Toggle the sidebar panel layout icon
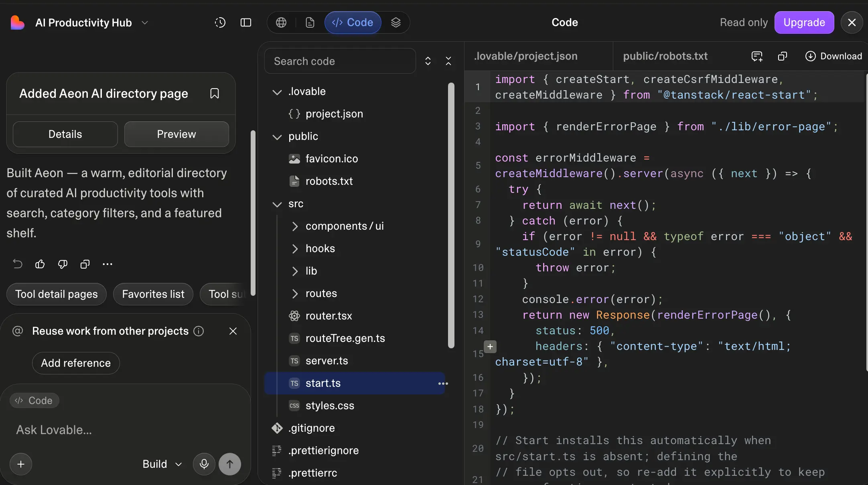The image size is (868, 485). coord(246,22)
